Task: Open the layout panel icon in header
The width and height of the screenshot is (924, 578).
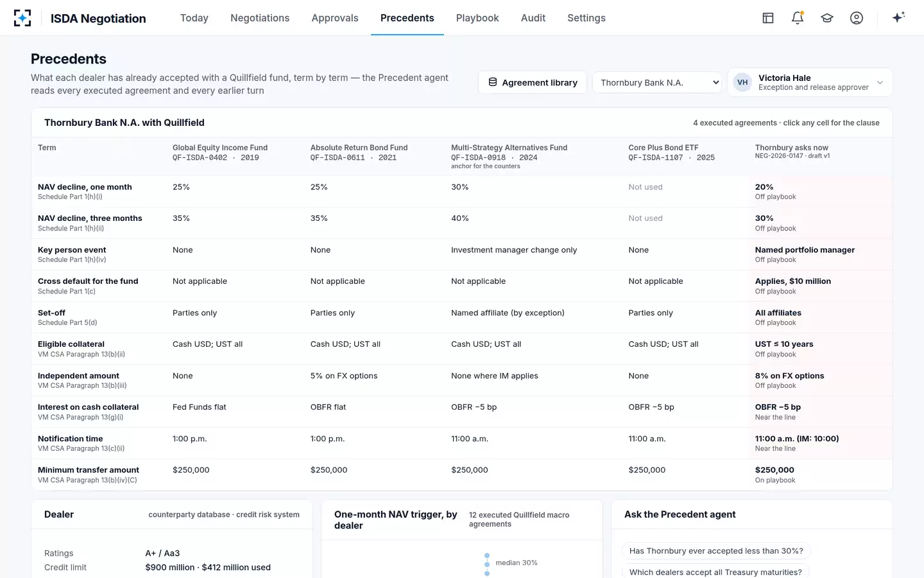Action: coord(768,18)
